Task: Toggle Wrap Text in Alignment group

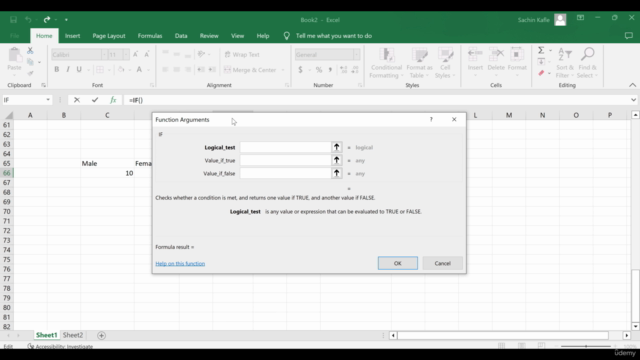Action: [x=242, y=54]
